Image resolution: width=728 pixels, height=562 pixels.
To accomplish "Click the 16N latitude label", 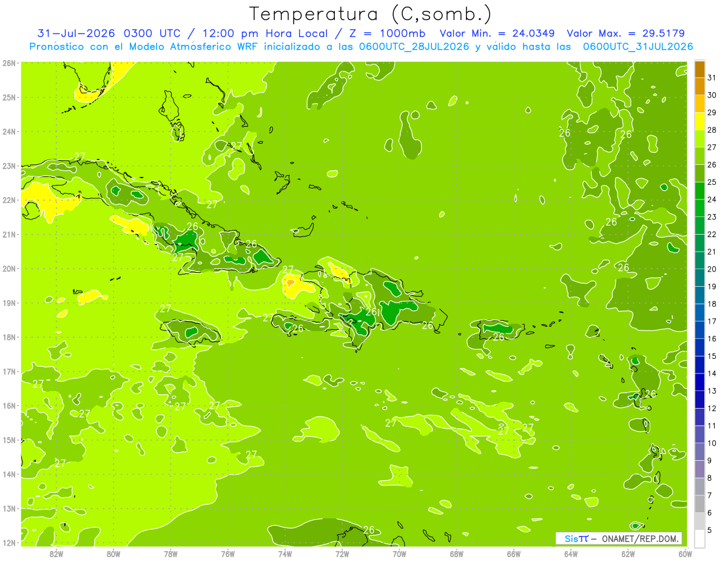I will (9, 406).
